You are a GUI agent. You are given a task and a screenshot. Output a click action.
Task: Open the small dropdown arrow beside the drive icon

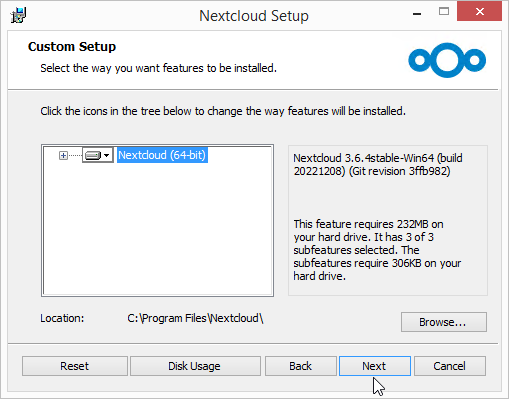tap(107, 155)
